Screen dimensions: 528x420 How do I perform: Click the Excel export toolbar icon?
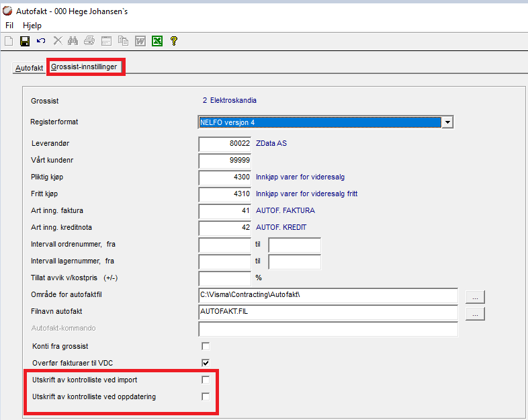(157, 41)
